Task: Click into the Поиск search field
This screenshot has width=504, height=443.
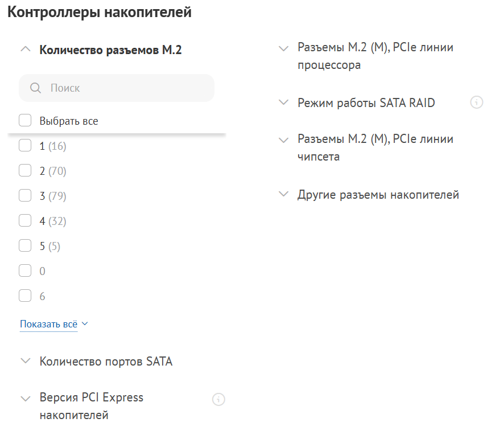Action: click(x=125, y=88)
